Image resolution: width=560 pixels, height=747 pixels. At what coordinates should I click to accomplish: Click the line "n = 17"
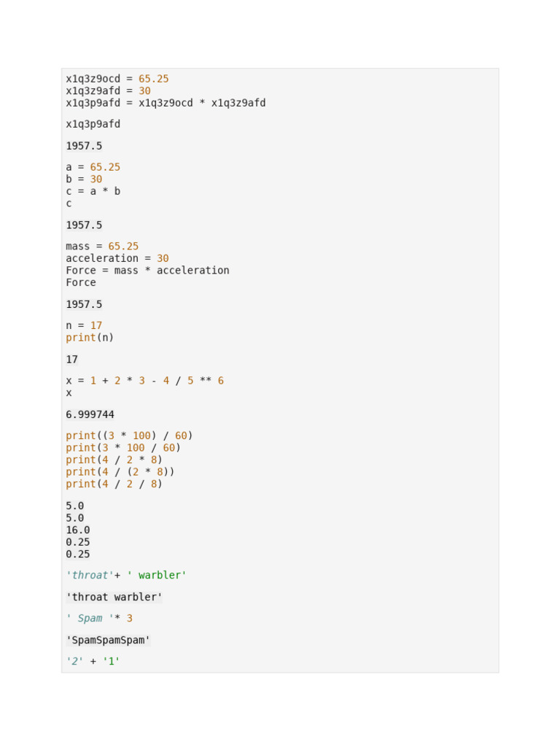84,325
